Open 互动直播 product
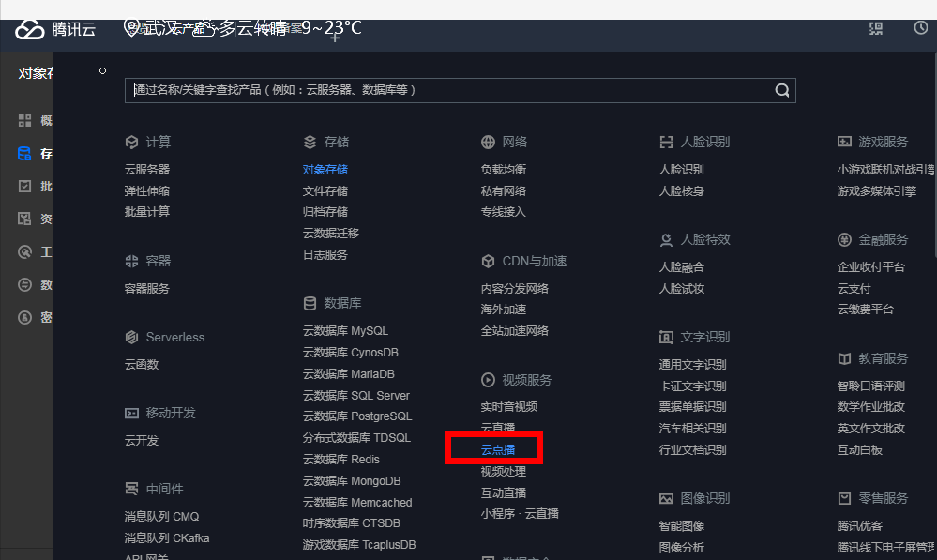Screen dimensions: 937x560 tap(503, 492)
